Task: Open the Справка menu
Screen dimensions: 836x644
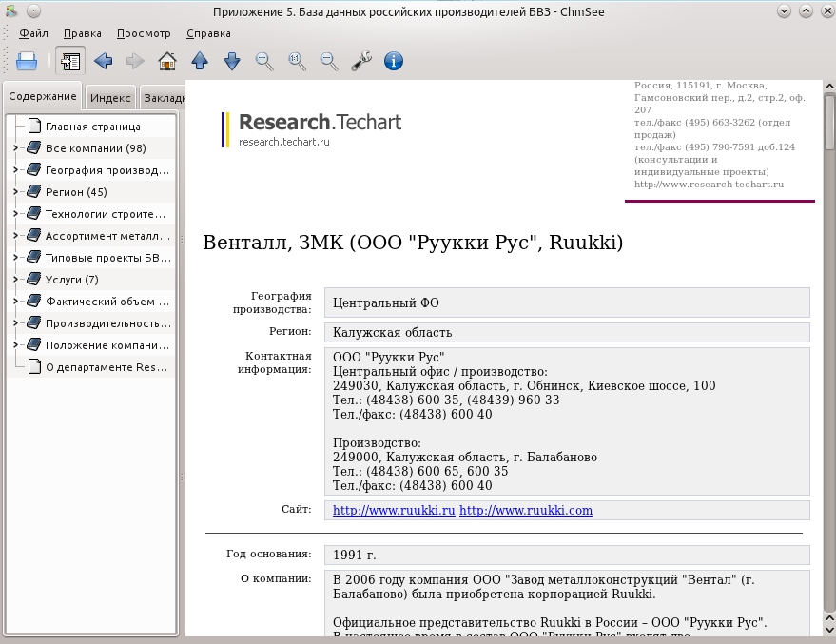Action: pos(208,33)
